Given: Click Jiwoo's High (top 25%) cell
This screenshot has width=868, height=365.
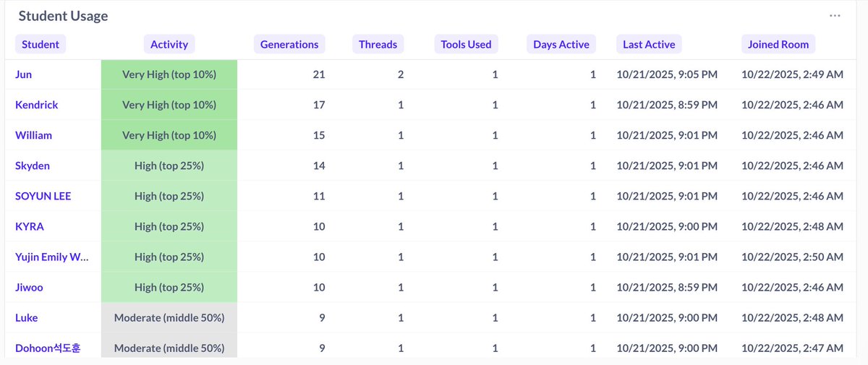Looking at the screenshot, I should tap(169, 287).
